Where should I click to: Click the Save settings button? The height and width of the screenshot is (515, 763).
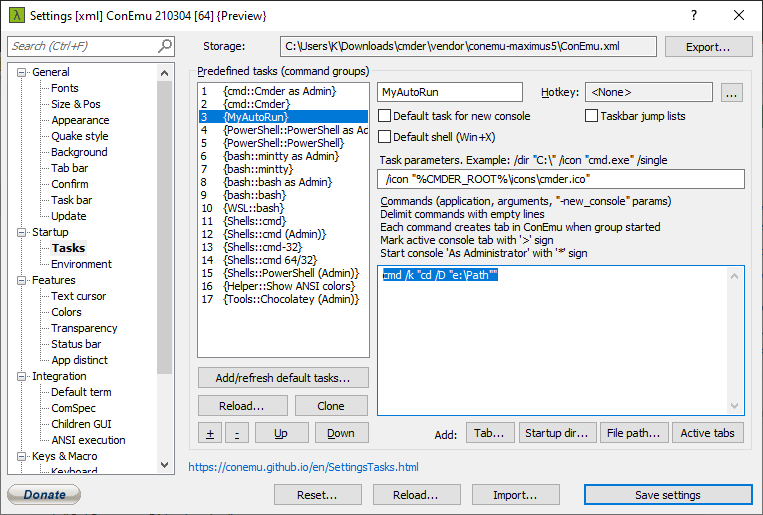(x=668, y=495)
